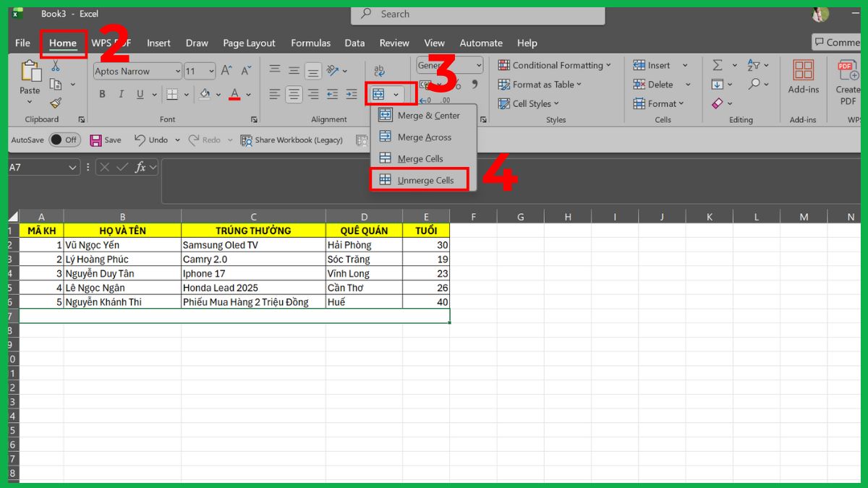Open the Format Painter
The image size is (868, 488).
[x=56, y=102]
